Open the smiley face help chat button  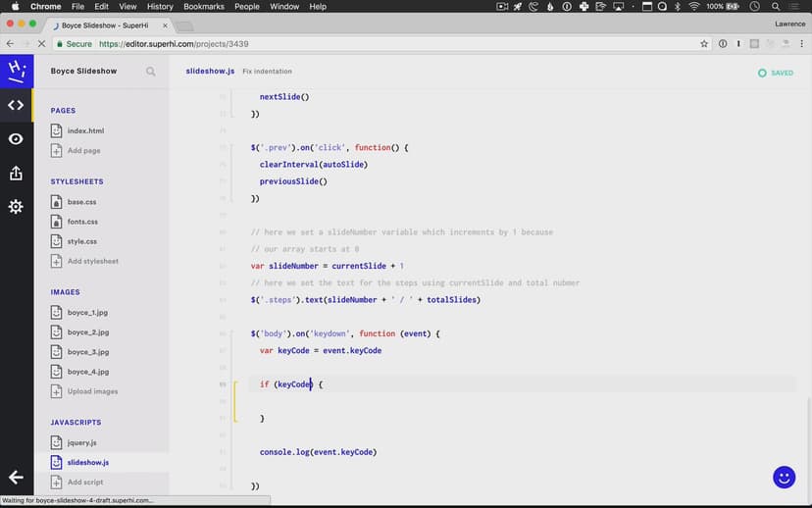[x=784, y=478]
